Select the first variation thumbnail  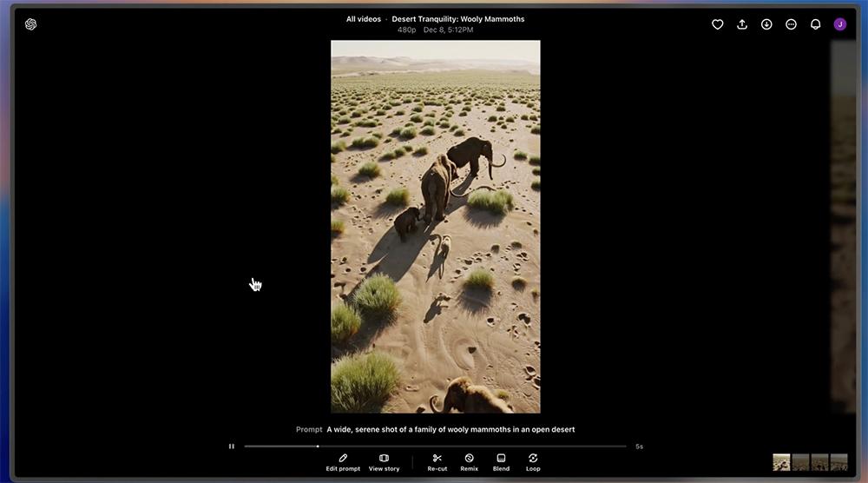click(782, 462)
